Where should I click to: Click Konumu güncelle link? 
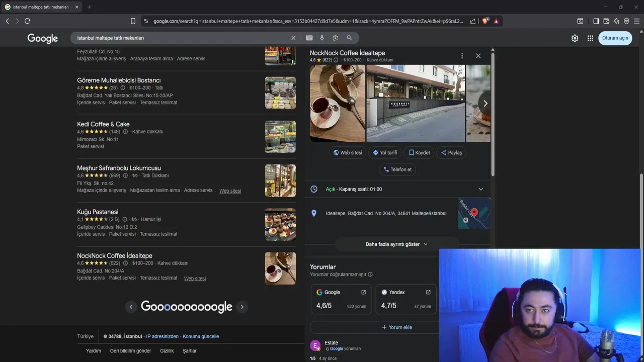(x=201, y=336)
